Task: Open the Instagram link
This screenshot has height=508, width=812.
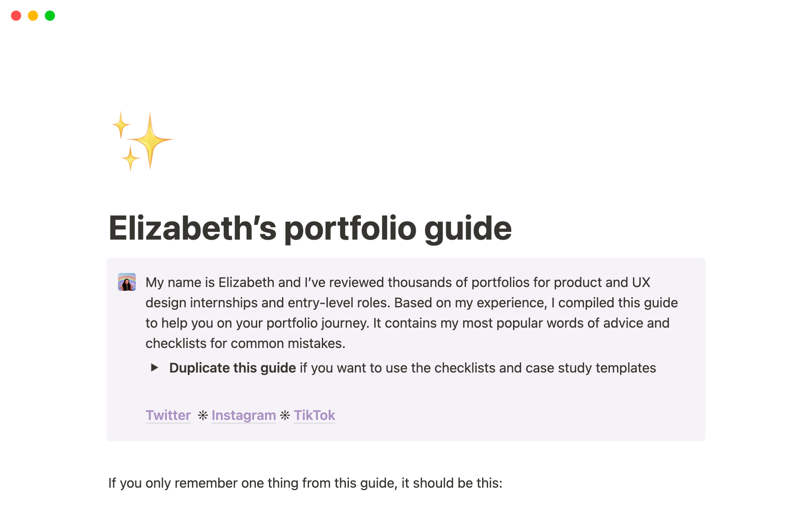Action: coord(244,415)
